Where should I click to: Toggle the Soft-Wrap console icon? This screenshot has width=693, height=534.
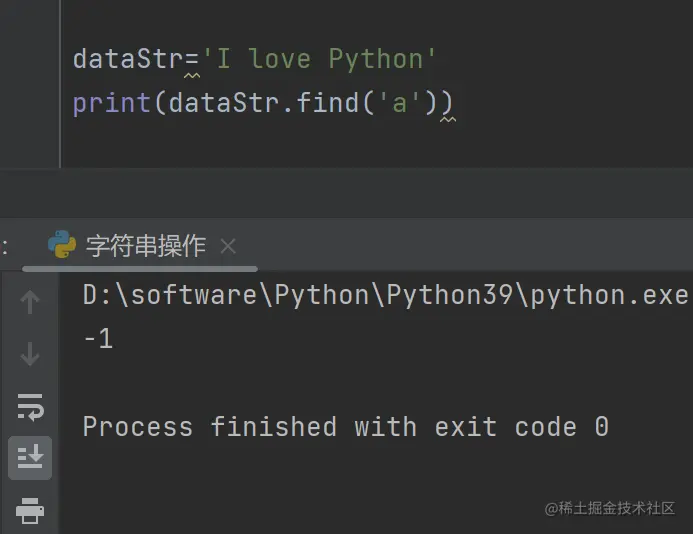coord(30,406)
